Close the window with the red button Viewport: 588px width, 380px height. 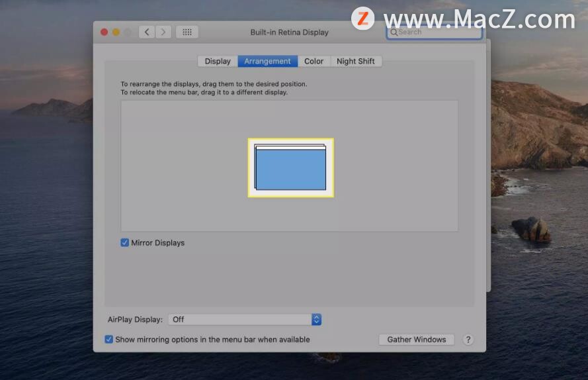(105, 32)
